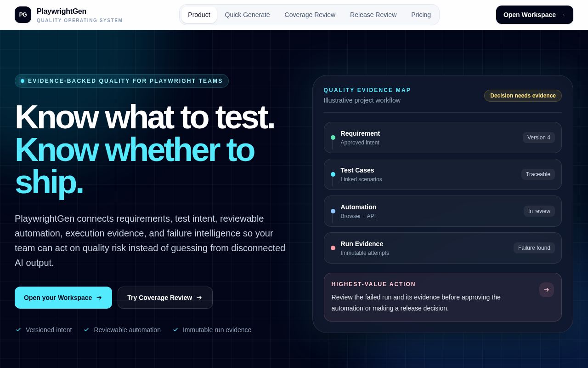The image size is (588, 368).
Task: Click green status dot on Requirement
Action: tap(333, 138)
